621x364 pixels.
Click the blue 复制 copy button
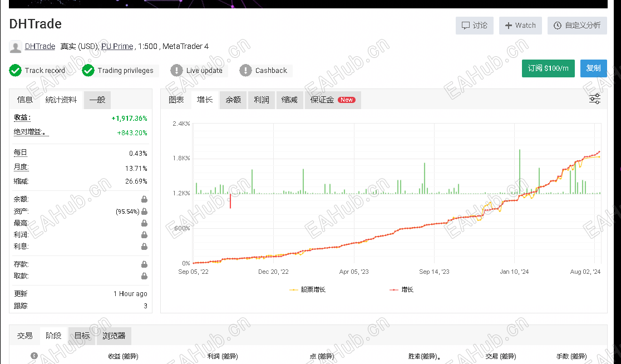click(593, 68)
